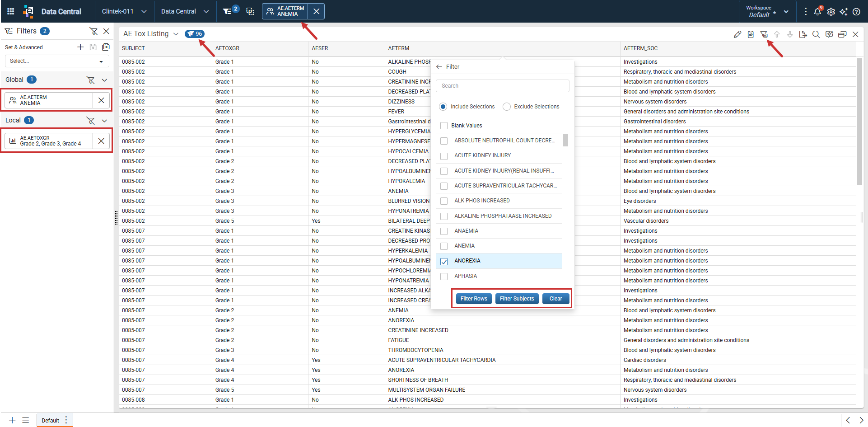The image size is (868, 427).
Task: Click the move up arrow in listing toolbar
Action: (x=777, y=34)
